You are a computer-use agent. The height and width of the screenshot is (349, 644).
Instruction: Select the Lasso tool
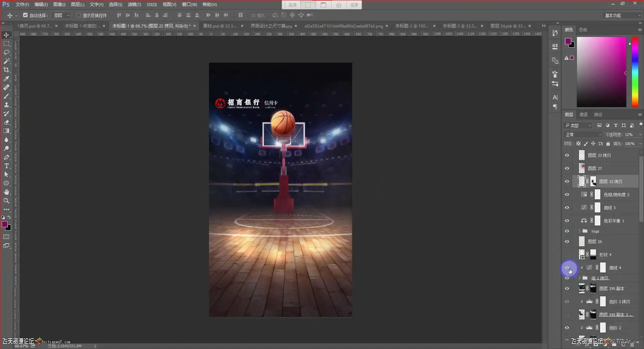point(6,52)
